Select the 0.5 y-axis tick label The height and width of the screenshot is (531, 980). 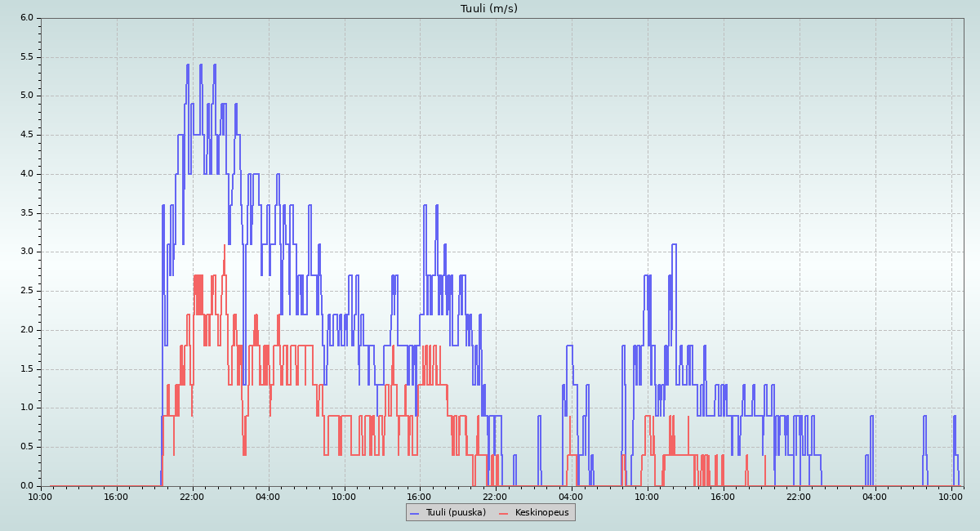(x=27, y=447)
